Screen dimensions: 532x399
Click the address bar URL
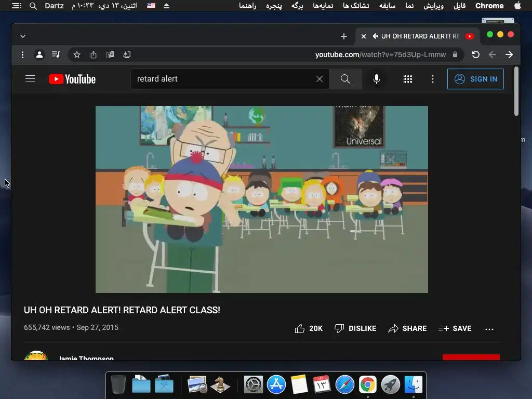point(380,55)
